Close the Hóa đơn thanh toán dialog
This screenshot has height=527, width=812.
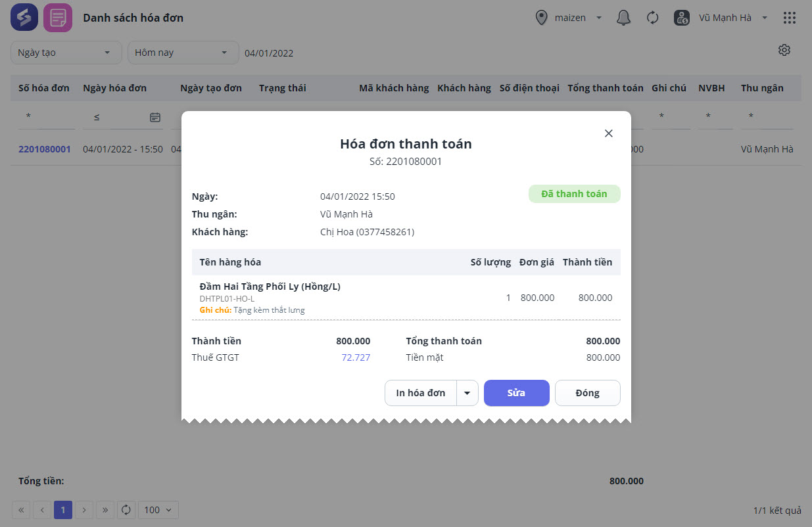[608, 133]
